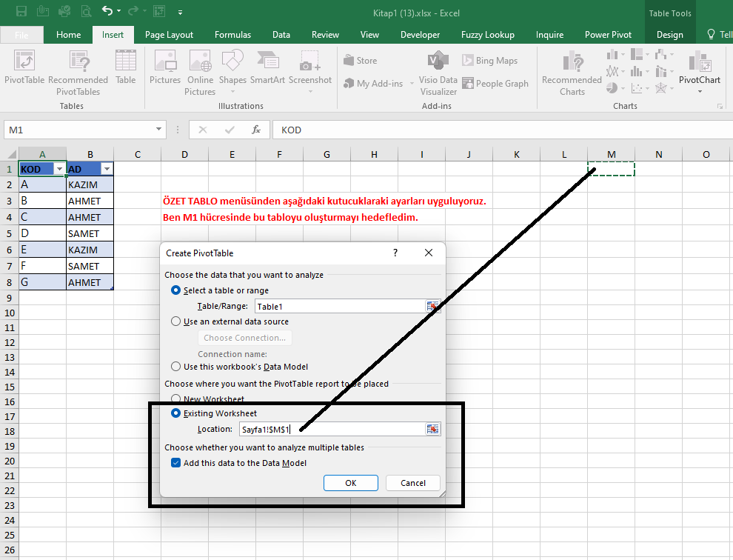Click Cancel in Create PivotTable dialog
This screenshot has width=733, height=560.
pos(413,483)
